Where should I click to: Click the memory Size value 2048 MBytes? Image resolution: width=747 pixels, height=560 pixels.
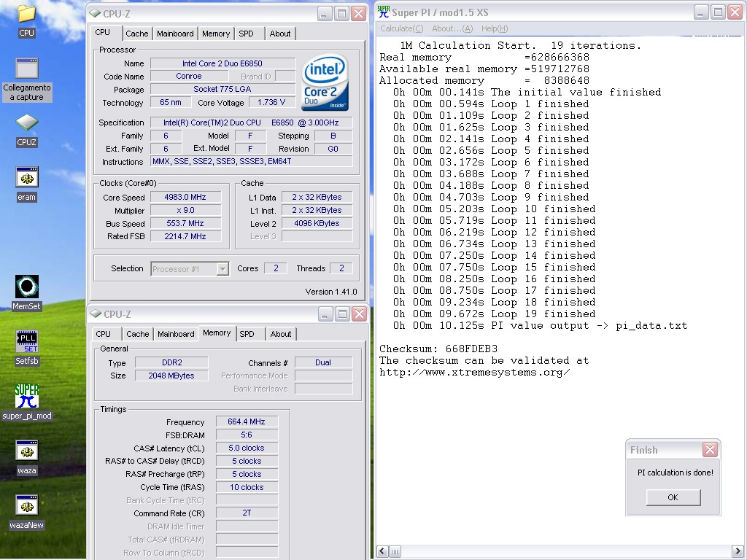[x=171, y=376]
